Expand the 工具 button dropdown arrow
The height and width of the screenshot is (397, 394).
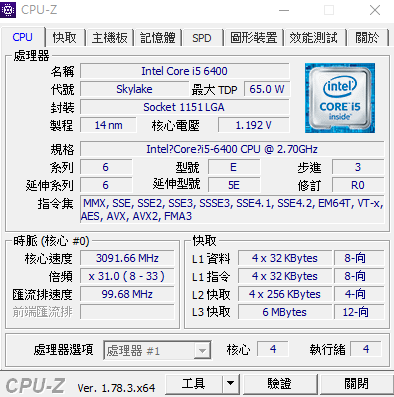click(230, 383)
